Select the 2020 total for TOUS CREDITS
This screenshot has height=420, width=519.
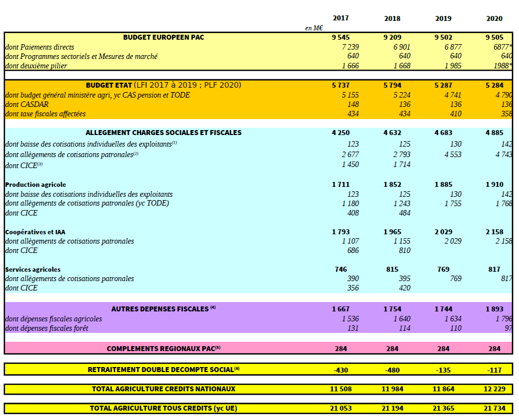tap(494, 408)
